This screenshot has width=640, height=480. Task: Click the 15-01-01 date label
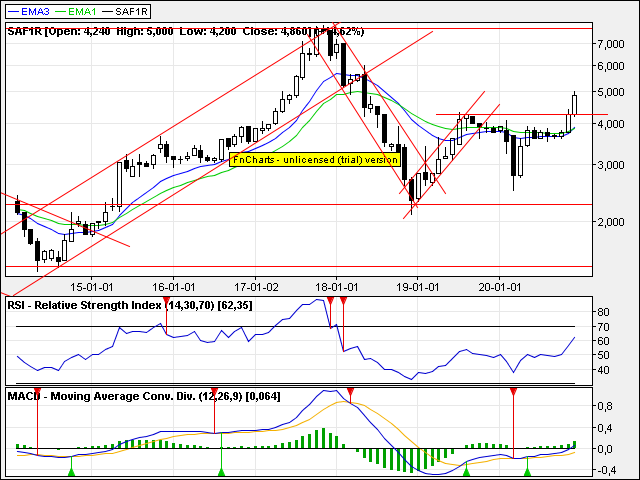click(x=91, y=287)
